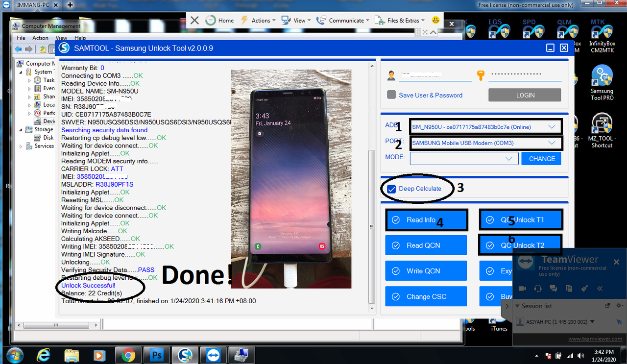The height and width of the screenshot is (364, 627).
Task: Open the InfinityBox CM2MTK desktop shortcut
Action: (x=602, y=36)
